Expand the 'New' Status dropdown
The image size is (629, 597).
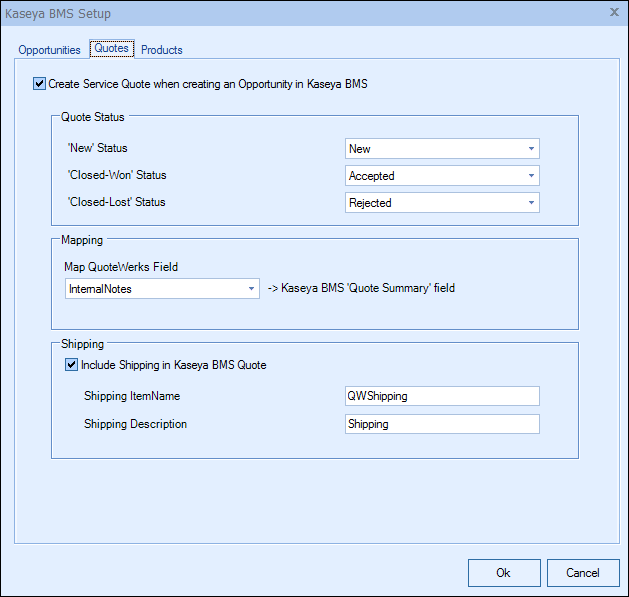click(x=441, y=149)
